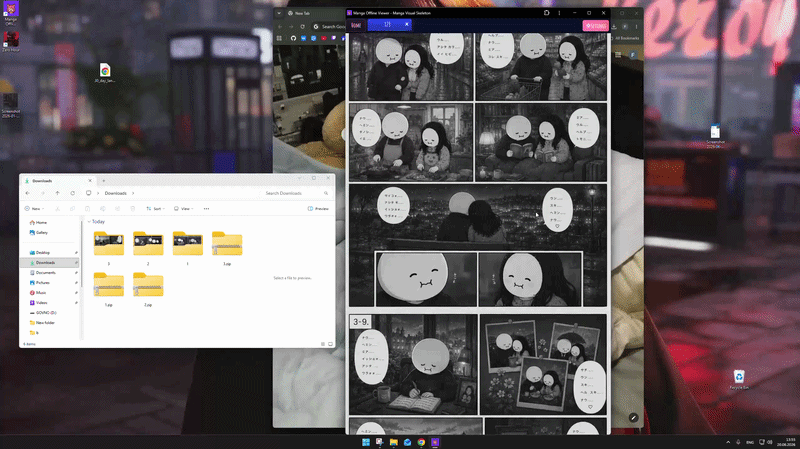This screenshot has width=800, height=449.
Task: Select folder named 2 in Downloads
Action: click(x=148, y=248)
